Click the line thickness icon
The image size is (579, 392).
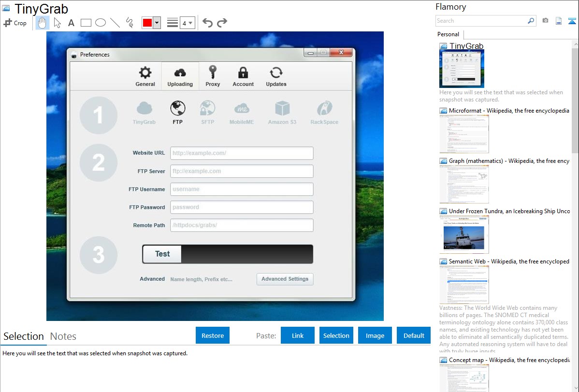click(172, 23)
